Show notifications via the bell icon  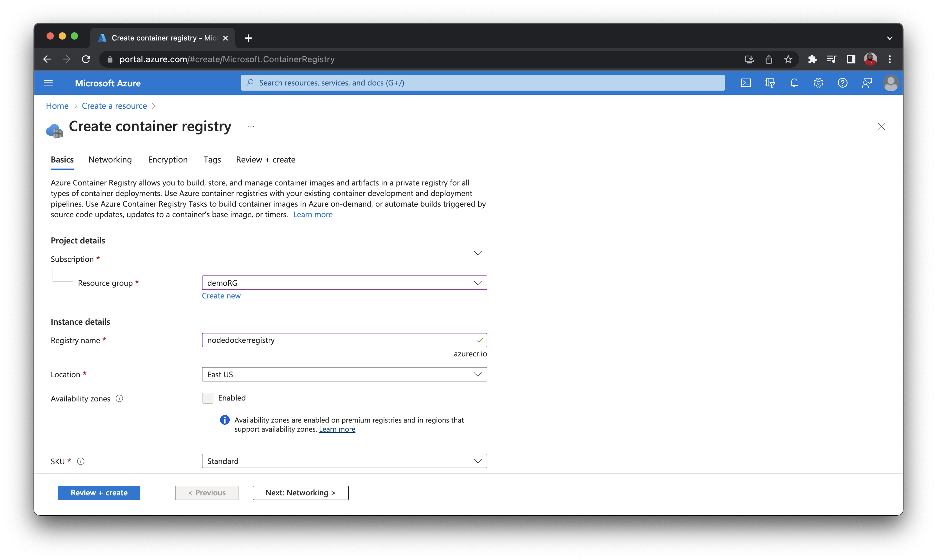(794, 83)
